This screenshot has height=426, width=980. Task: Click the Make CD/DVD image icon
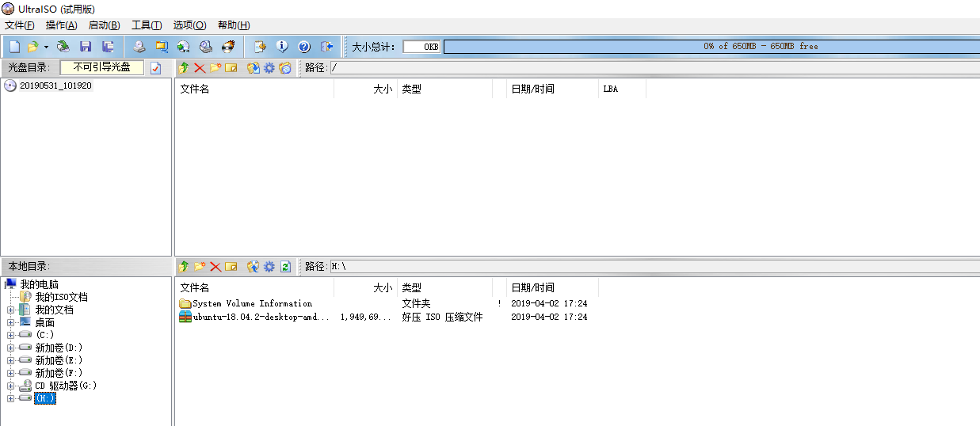(x=139, y=47)
